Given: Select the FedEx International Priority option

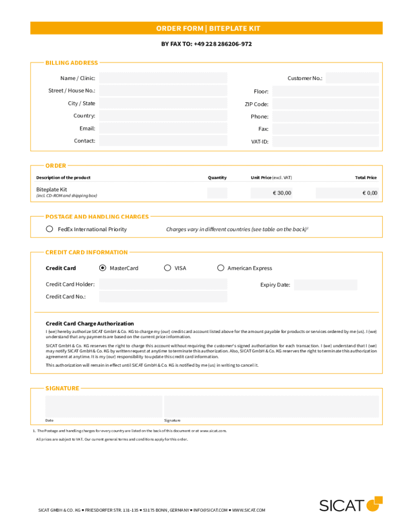Looking at the screenshot, I should pos(49,229).
